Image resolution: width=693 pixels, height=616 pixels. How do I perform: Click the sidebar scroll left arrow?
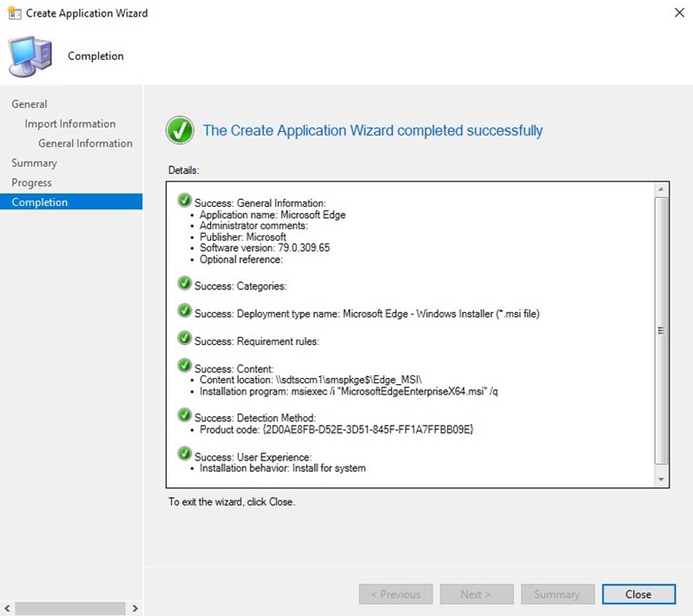7,608
